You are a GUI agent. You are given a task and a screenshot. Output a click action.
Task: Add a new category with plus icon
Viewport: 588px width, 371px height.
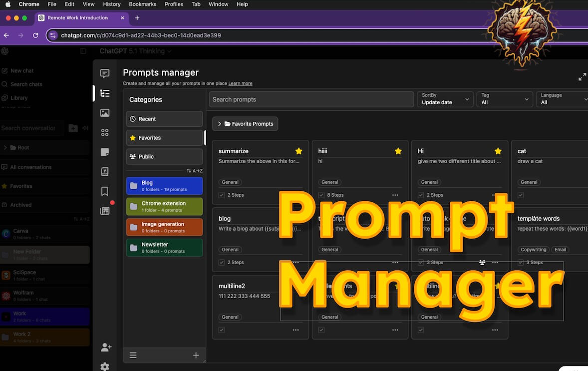click(196, 355)
